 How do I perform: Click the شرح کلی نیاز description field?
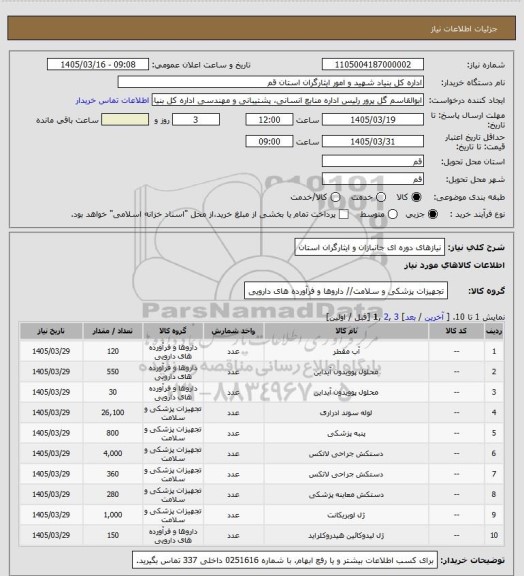click(x=370, y=247)
